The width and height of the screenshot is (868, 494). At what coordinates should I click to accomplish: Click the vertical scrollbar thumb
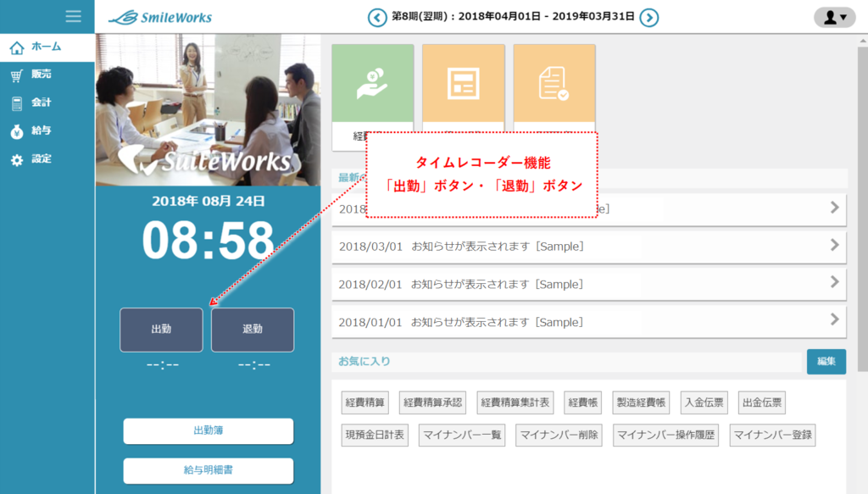click(862, 209)
